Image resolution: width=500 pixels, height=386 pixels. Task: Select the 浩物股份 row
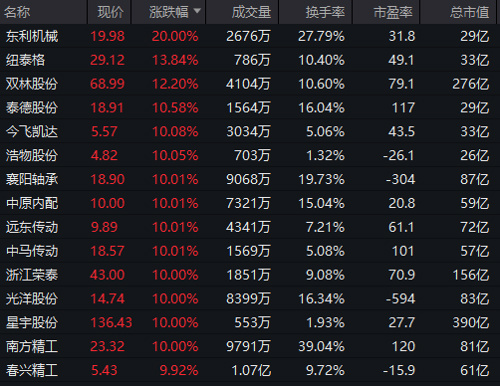point(250,155)
